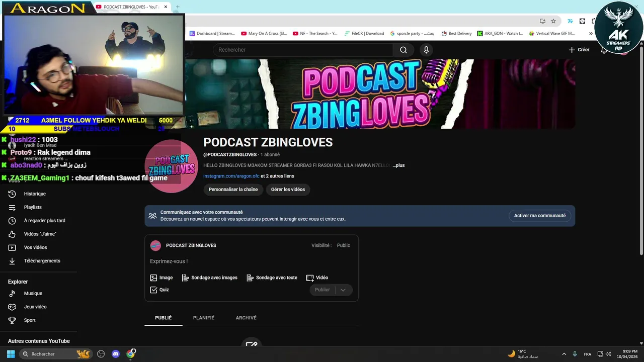Open Best Delivery bookmark
The height and width of the screenshot is (362, 644).
click(x=457, y=34)
